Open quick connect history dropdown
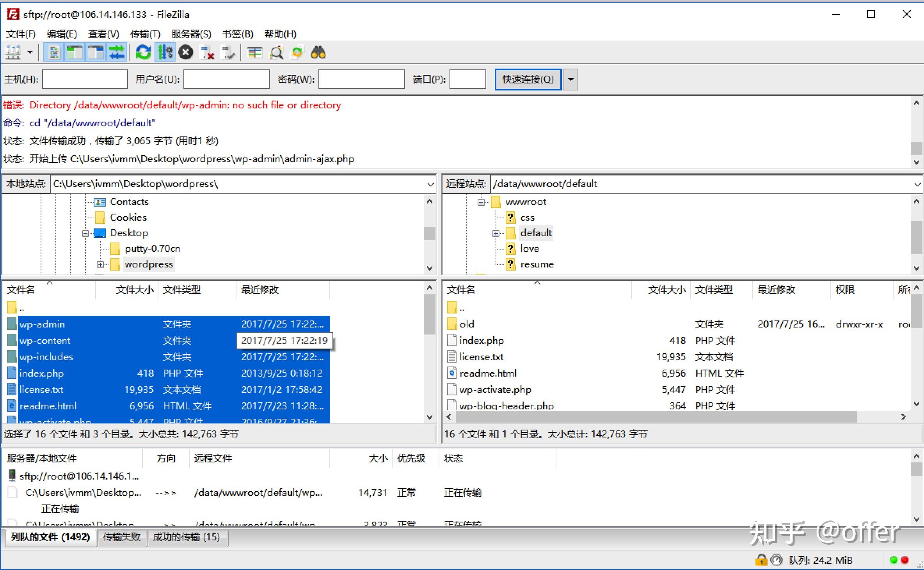924x570 pixels. tap(570, 79)
